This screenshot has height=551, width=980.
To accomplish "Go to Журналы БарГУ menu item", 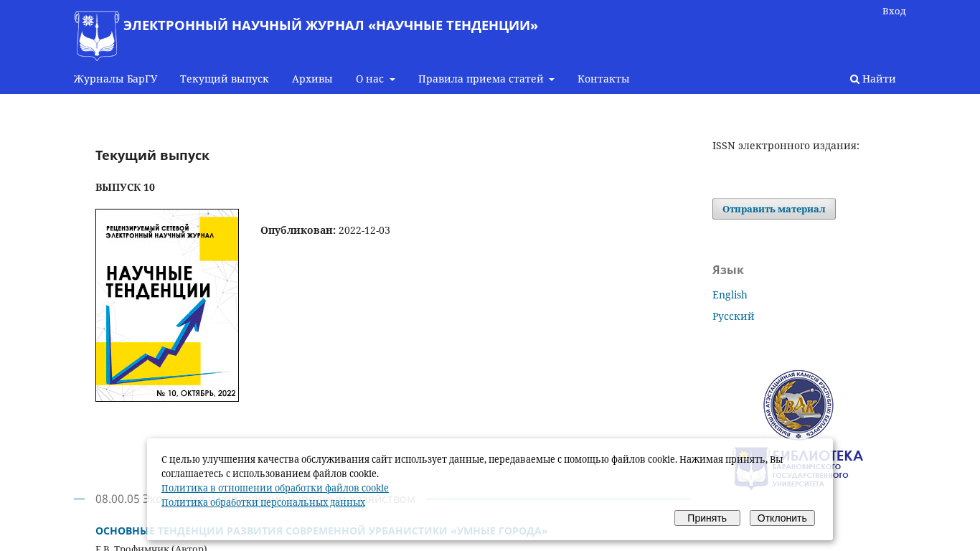I will point(116,79).
